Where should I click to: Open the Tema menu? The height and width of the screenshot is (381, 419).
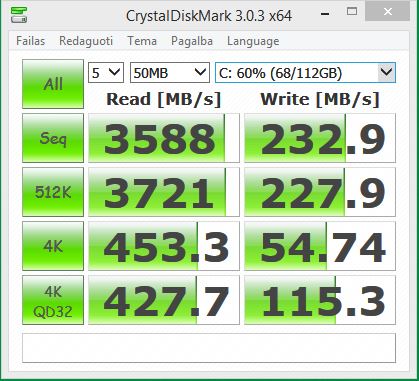pyautogui.click(x=142, y=41)
